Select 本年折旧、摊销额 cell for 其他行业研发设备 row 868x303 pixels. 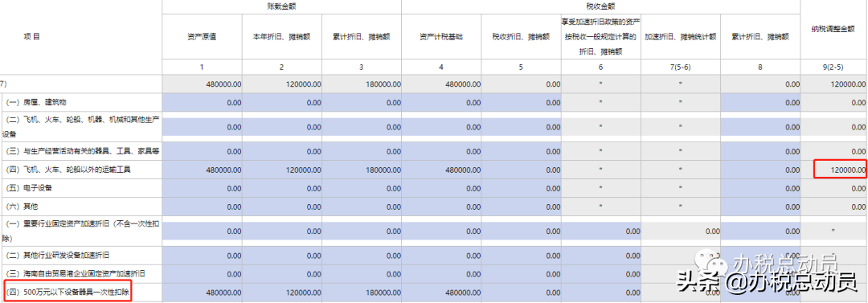[x=282, y=256]
